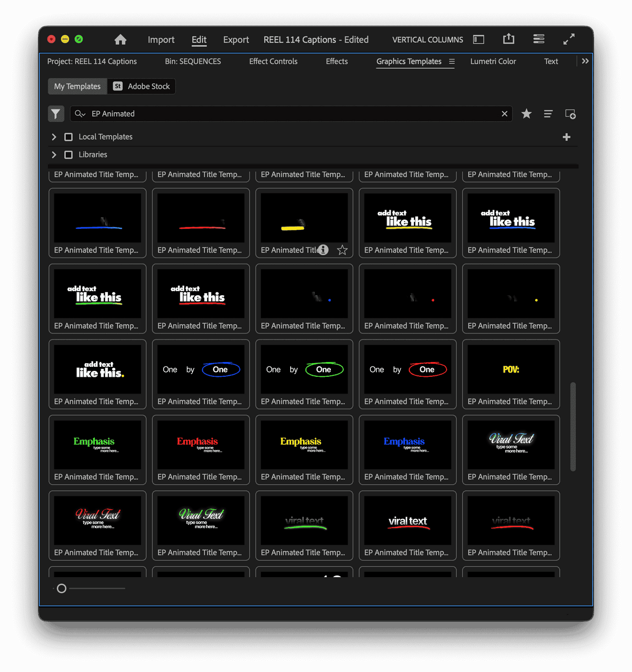Select the green Emphasis template
Screen dimensions: 632x672
point(97,450)
